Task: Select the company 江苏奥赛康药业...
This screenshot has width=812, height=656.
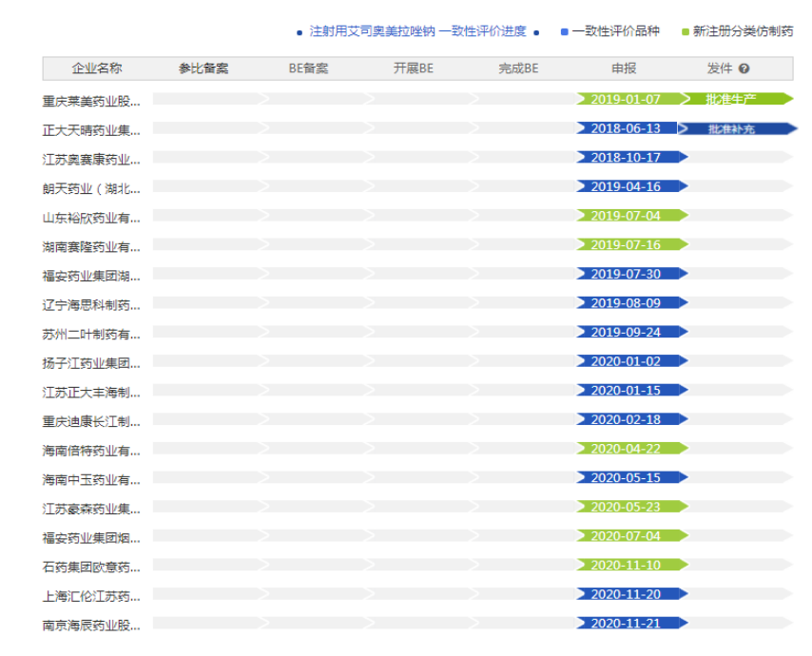Action: pos(91,160)
